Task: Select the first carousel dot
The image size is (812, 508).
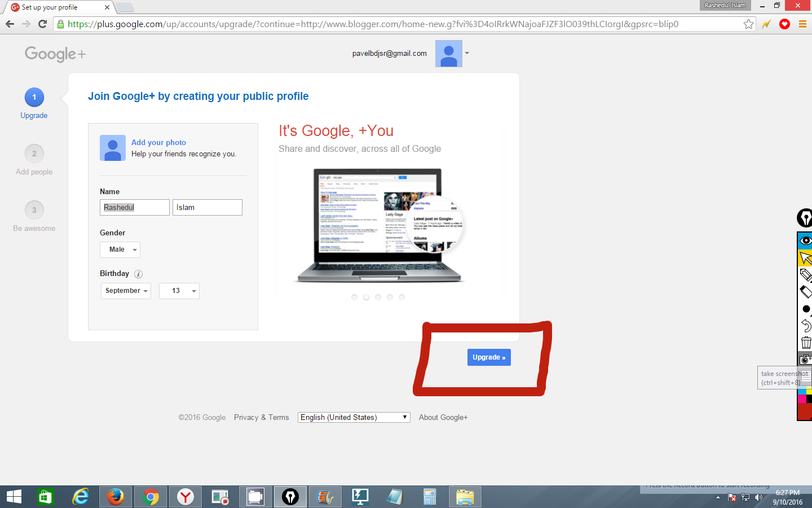Action: (x=354, y=297)
